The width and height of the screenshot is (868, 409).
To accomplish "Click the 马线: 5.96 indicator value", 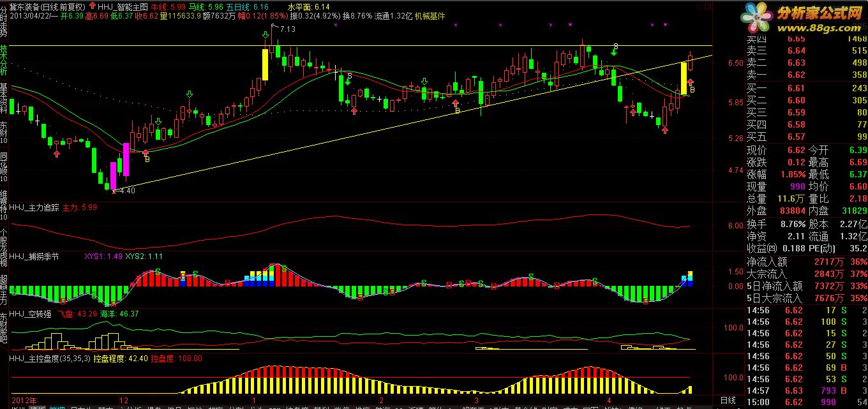I will coord(206,6).
